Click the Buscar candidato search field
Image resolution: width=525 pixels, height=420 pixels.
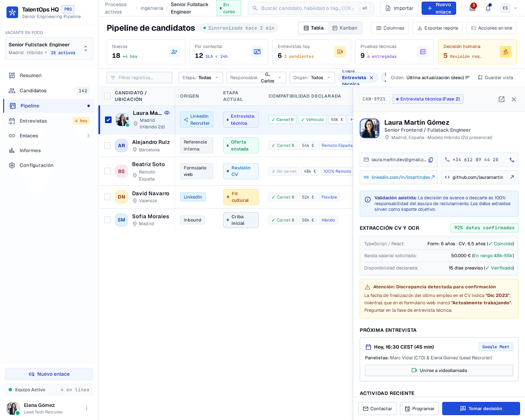[310, 8]
